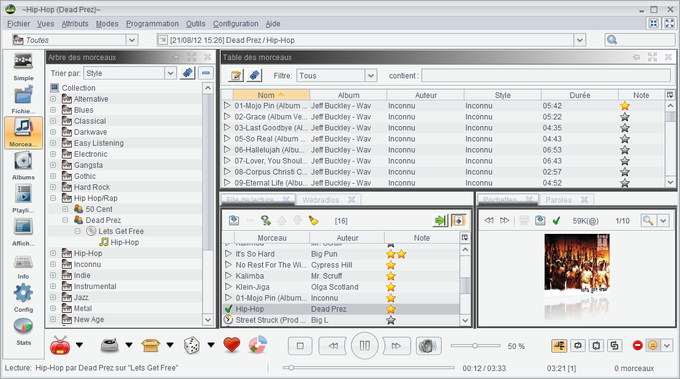
Task: Click edit pencil icon in tracks table
Action: (x=236, y=75)
